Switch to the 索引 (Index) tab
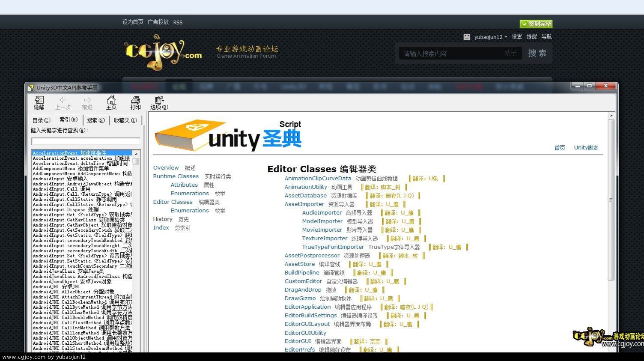Viewport: 644px width, 361px height. pos(69,120)
